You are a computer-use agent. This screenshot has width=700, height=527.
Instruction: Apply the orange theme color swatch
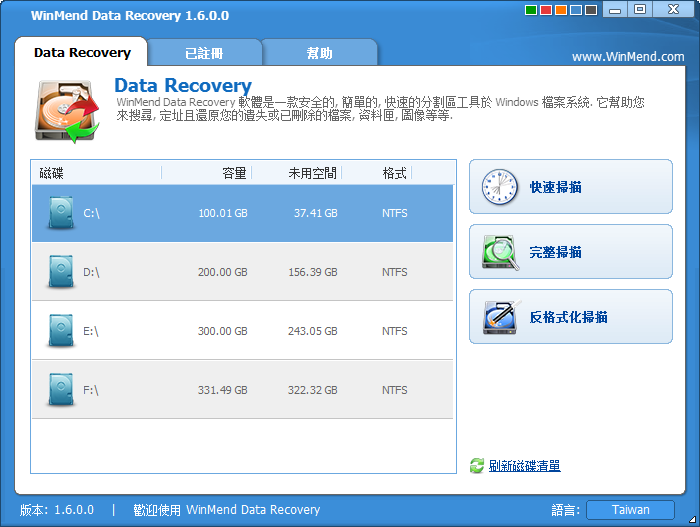point(561,10)
